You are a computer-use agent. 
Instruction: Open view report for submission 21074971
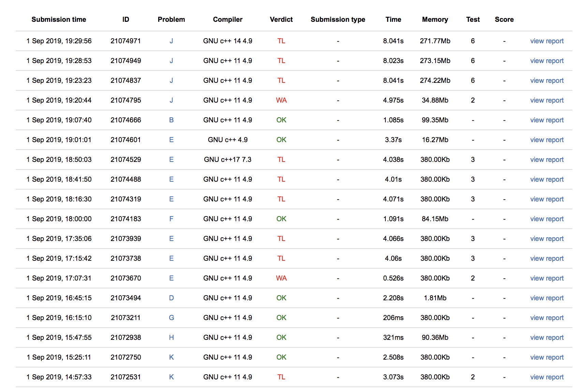[546, 41]
